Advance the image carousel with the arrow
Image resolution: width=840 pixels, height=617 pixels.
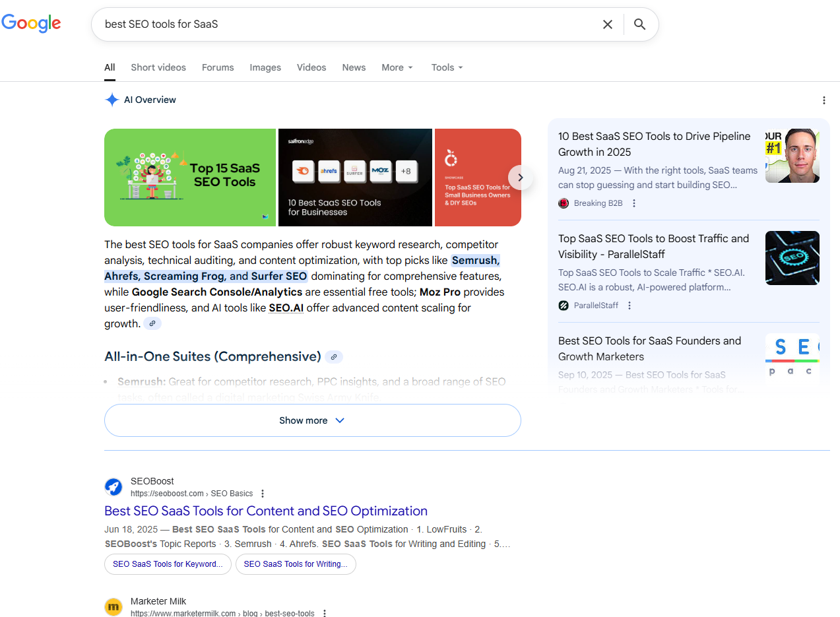[x=520, y=178]
